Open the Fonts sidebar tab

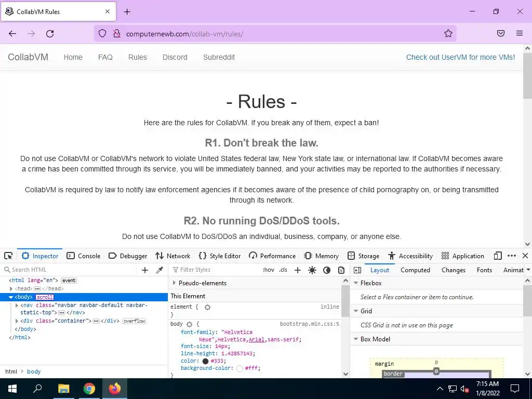pyautogui.click(x=484, y=270)
